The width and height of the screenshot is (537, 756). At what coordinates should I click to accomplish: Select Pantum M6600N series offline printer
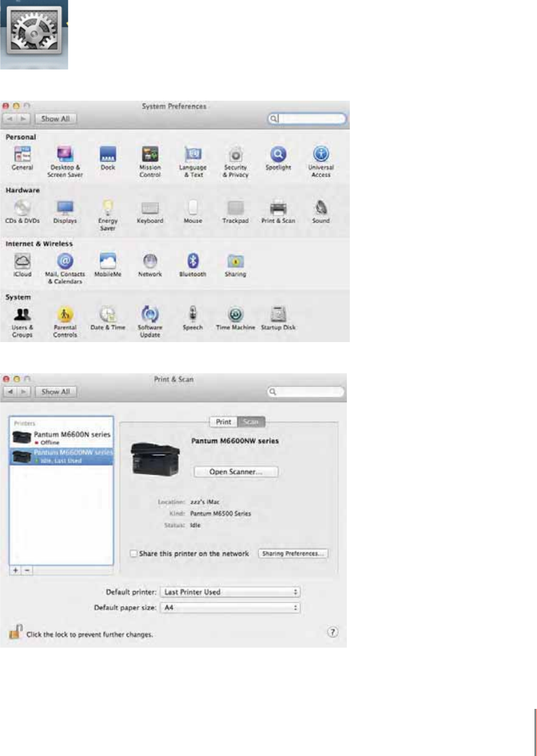[x=61, y=437]
